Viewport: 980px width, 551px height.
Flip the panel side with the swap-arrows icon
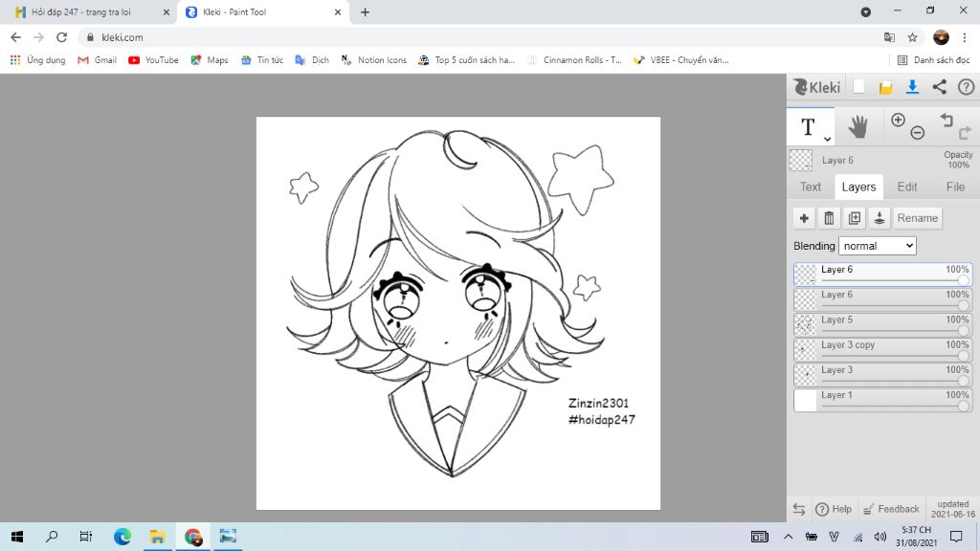pos(799,509)
